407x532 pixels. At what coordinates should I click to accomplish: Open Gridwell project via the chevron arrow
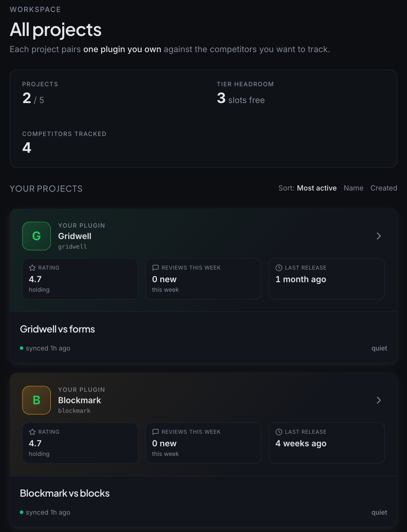pos(379,236)
